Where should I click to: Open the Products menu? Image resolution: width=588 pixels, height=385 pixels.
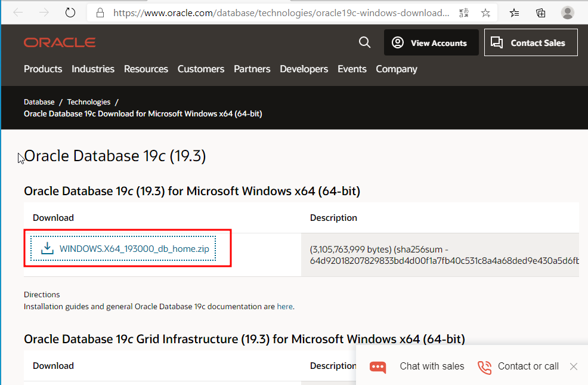click(43, 69)
